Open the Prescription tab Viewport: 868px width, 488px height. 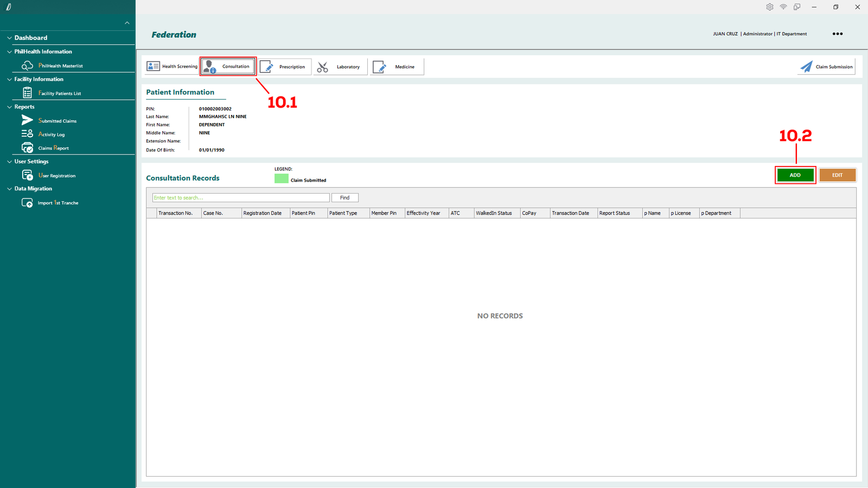point(285,67)
